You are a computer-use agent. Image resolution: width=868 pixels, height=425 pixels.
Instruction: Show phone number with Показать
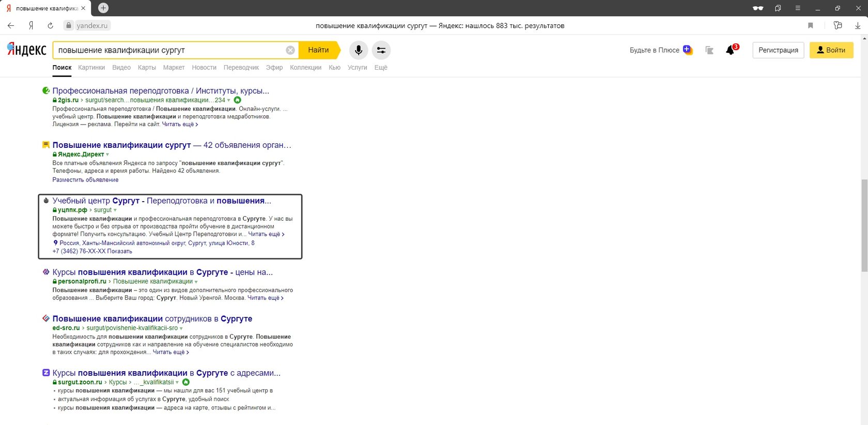[120, 251]
